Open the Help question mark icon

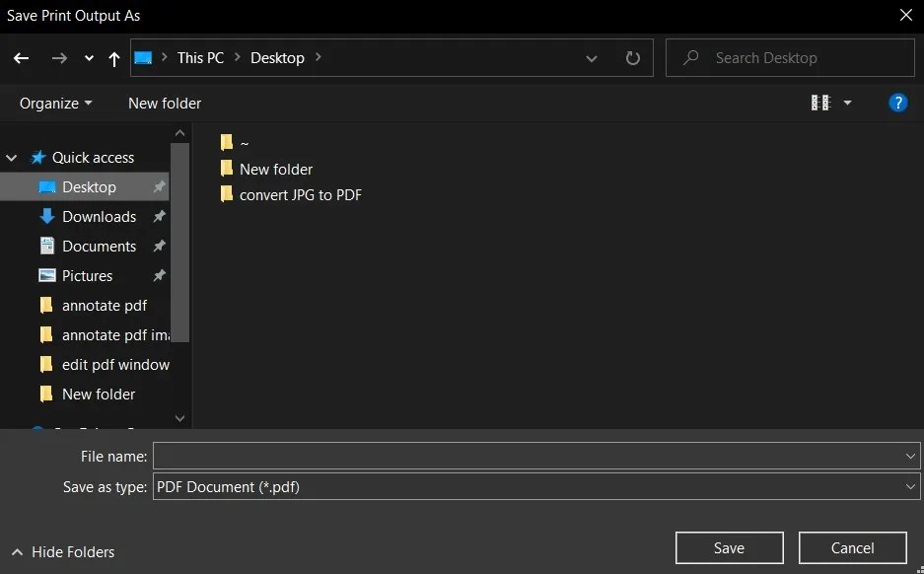(897, 103)
